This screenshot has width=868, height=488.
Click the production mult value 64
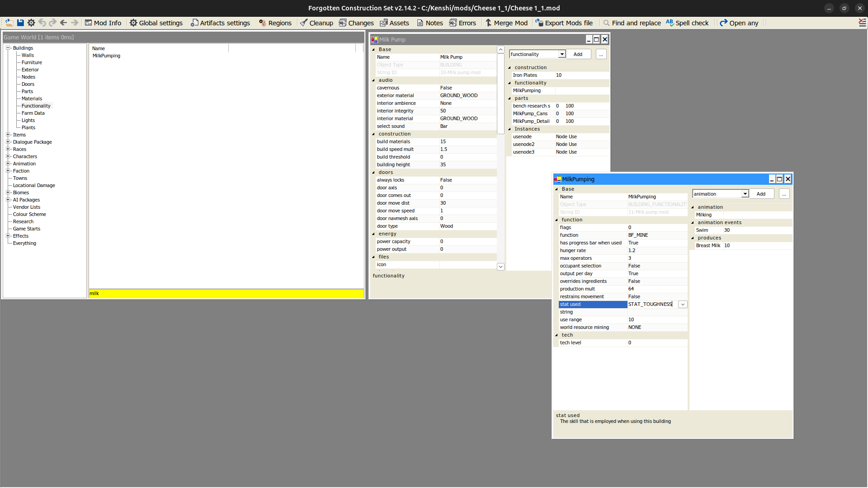[657, 289]
